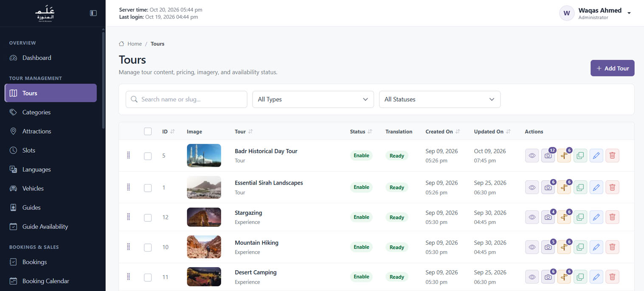644x291 pixels.
Task: Check the box for Essential Sirah Landscapes
Action: click(x=148, y=188)
